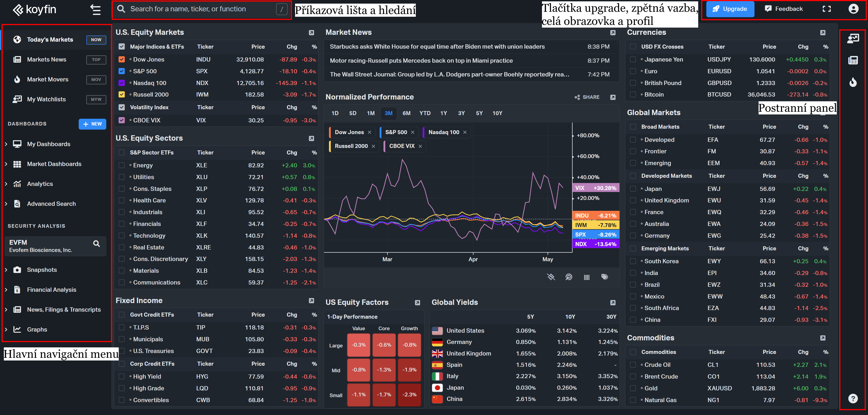Open watchlist icon in right side panel
The image size is (868, 415).
click(853, 39)
